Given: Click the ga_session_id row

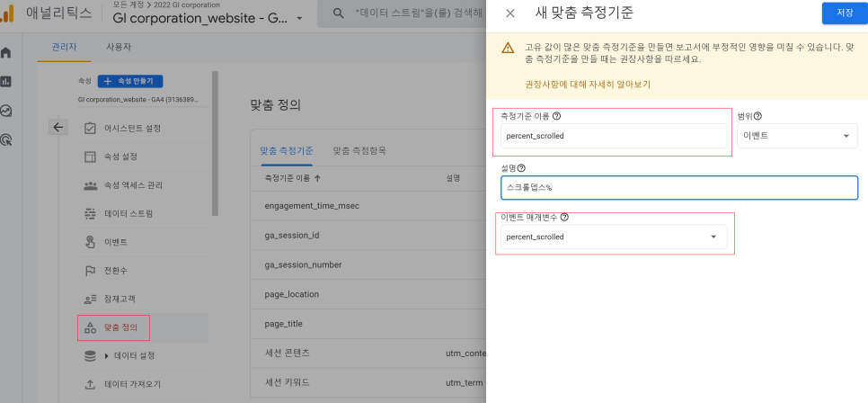Looking at the screenshot, I should 368,236.
